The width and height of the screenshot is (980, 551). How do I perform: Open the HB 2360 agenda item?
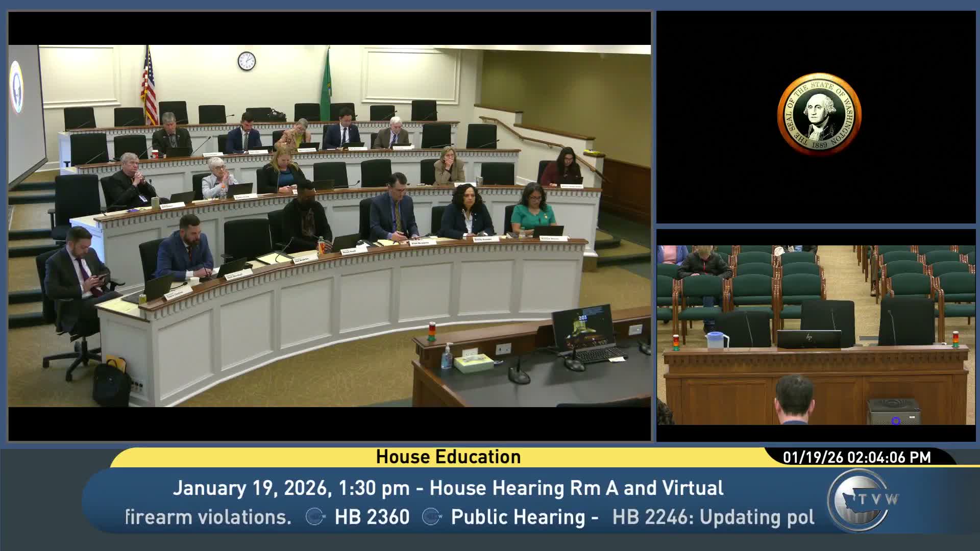click(x=371, y=517)
